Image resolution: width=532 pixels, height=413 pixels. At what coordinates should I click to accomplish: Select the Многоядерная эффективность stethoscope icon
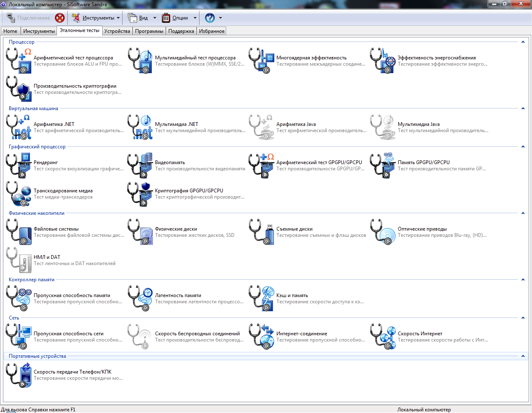[x=261, y=61]
